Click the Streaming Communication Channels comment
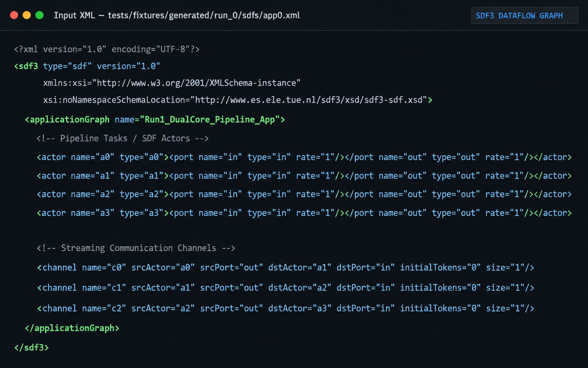The width and height of the screenshot is (588, 368). click(136, 248)
